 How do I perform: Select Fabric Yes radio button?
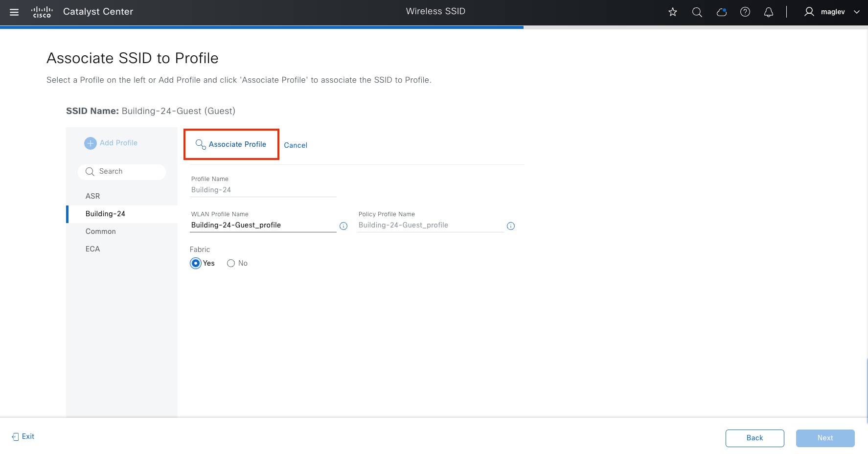pyautogui.click(x=196, y=263)
